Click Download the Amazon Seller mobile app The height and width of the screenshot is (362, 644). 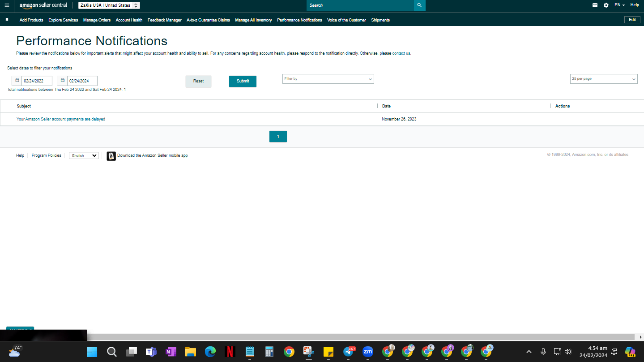pos(153,155)
